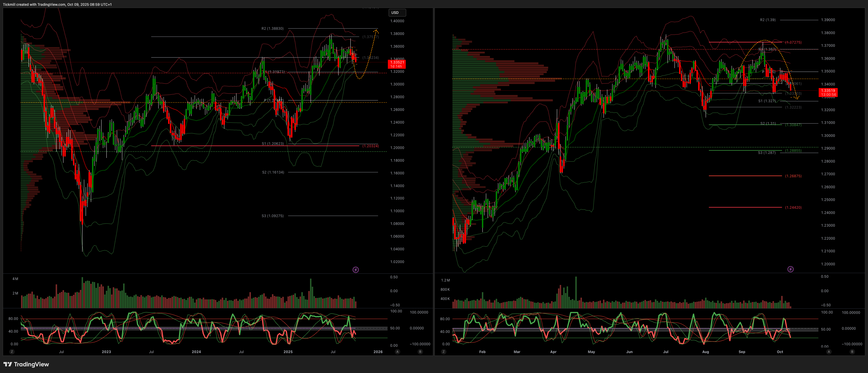Click the S2 (1.16134) pivot label
868x373 pixels.
[273, 172]
